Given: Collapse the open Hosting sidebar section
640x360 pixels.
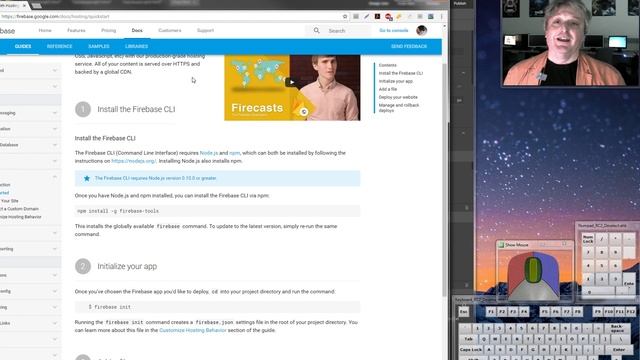Looking at the screenshot, I should point(55,177).
